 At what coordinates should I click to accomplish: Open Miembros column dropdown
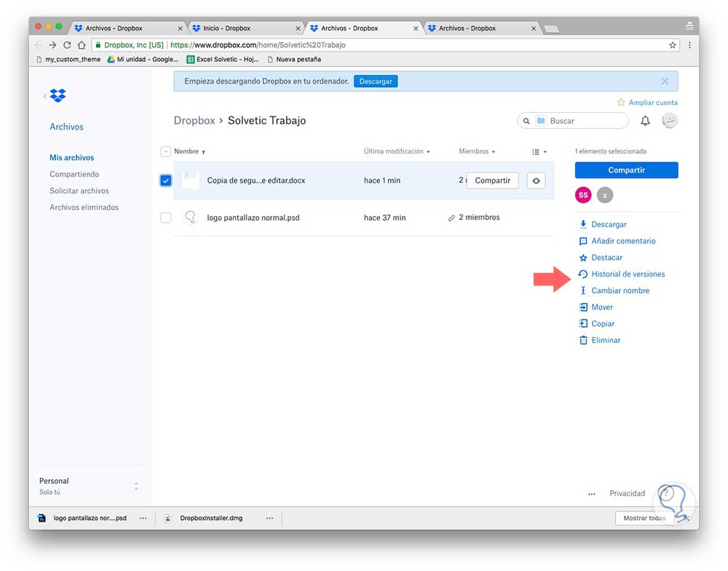coord(477,151)
